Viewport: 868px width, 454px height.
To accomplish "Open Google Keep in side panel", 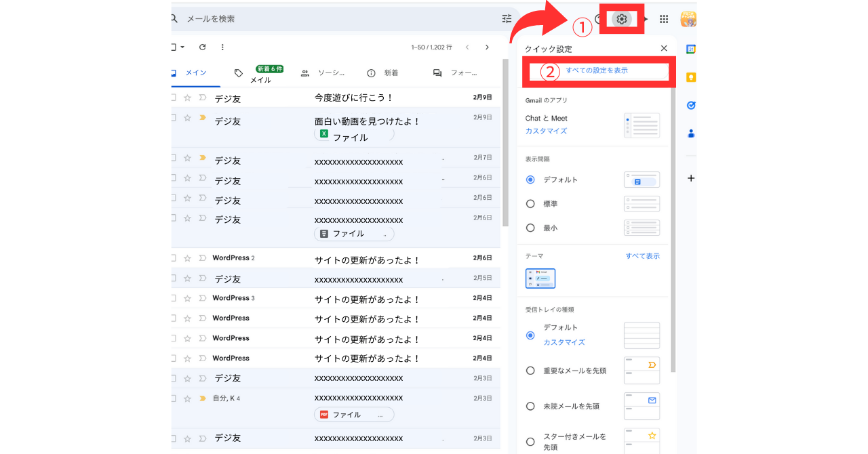I will pyautogui.click(x=691, y=77).
